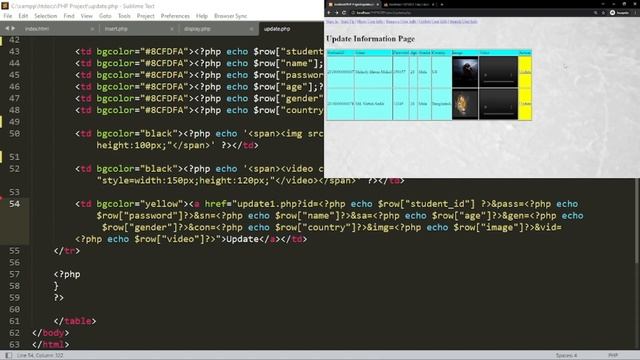Open the Project menu
Screen dimensions: 640x360
[x=145, y=16]
